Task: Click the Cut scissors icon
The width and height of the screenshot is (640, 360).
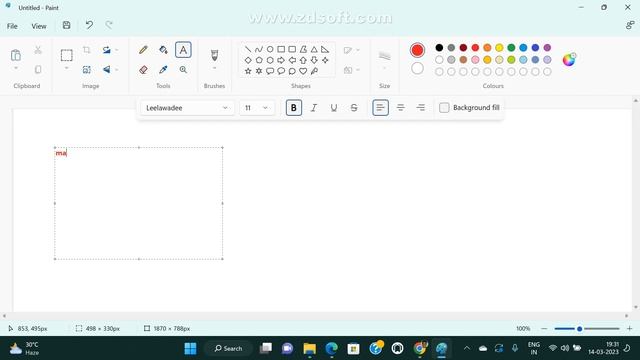Action: coord(38,50)
